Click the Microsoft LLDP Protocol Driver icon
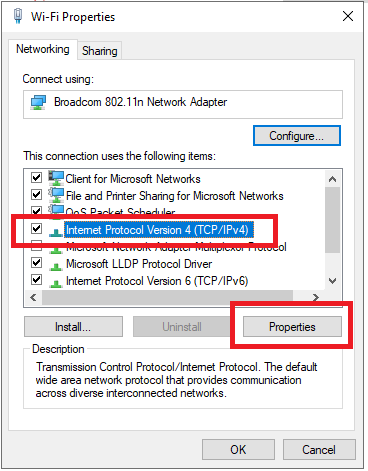 pos(56,267)
